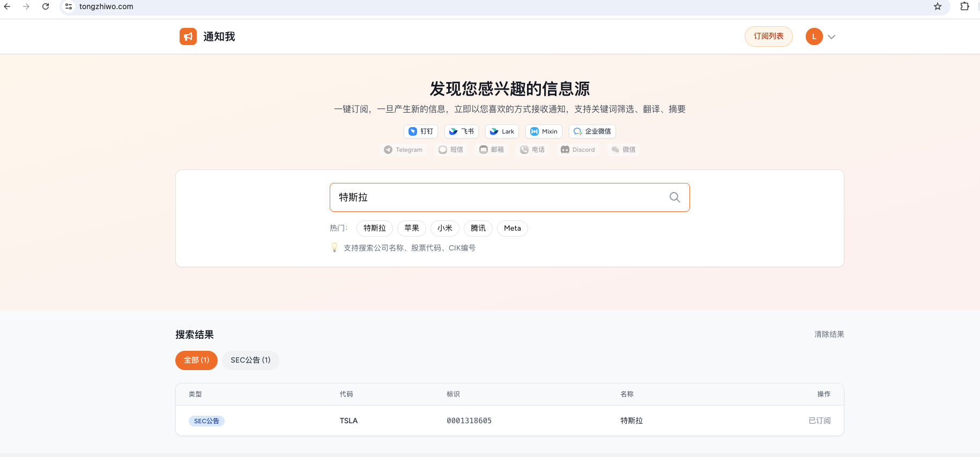Screen dimensions: 980x457
Task: Click the 已订阅 button for TSLA
Action: tap(820, 421)
